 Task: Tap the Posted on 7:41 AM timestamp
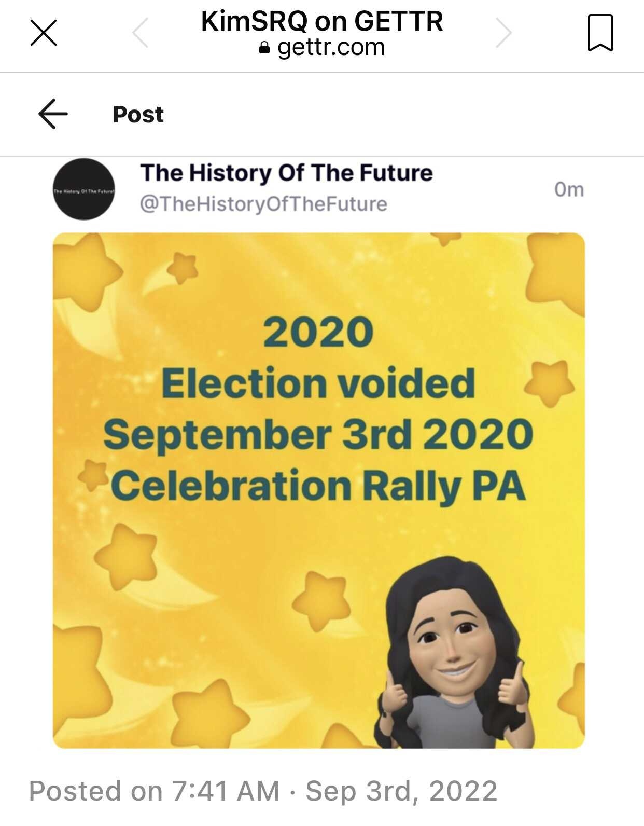click(263, 791)
